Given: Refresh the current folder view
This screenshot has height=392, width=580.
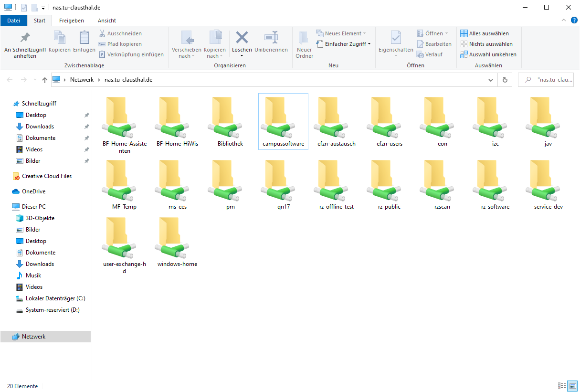Looking at the screenshot, I should tap(505, 80).
